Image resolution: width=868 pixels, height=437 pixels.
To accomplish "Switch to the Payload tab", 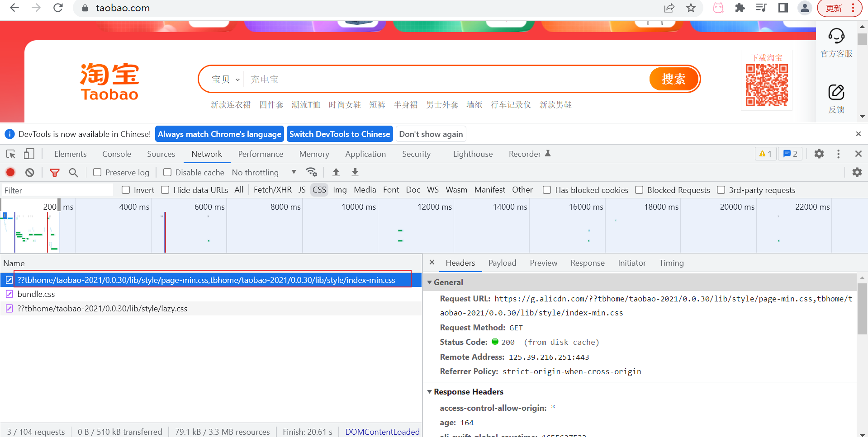I will click(x=502, y=263).
